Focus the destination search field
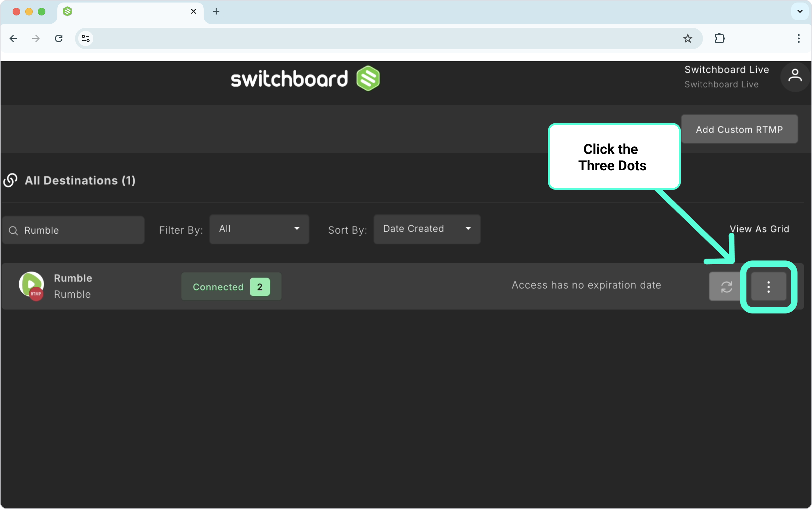 (x=73, y=230)
